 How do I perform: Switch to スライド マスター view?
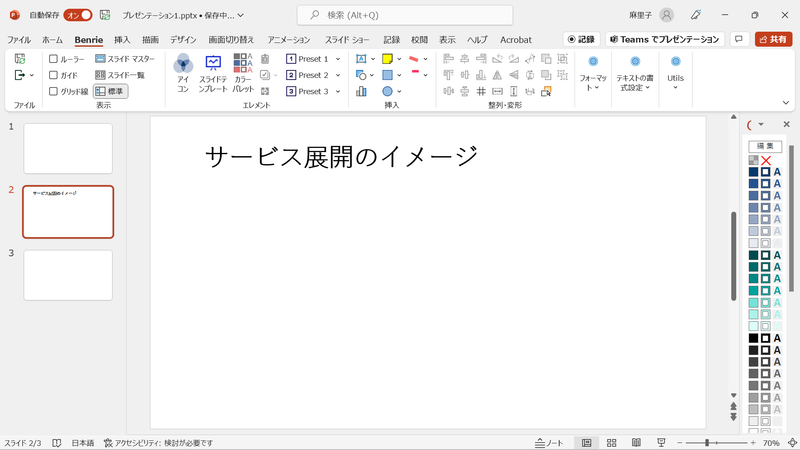point(125,59)
